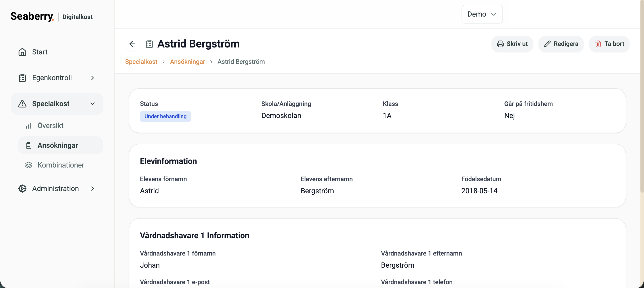This screenshot has width=644, height=288.
Task: Click the pencil icon in Redigera
Action: click(547, 44)
